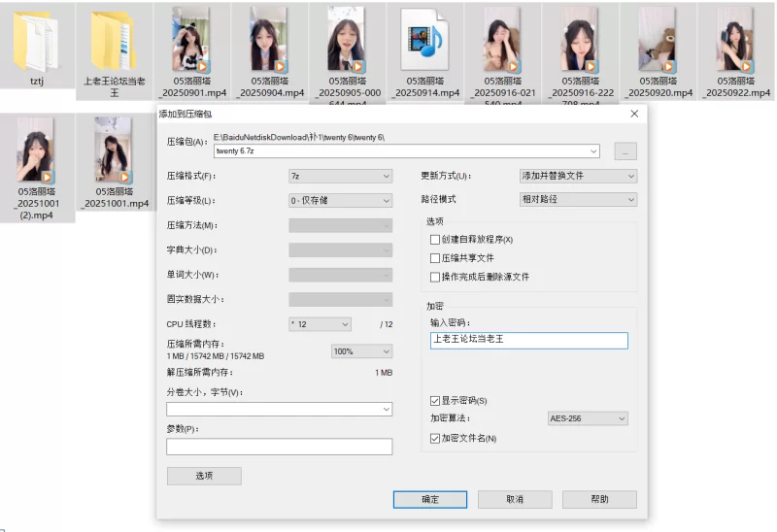This screenshot has height=532, width=777.
Task: Click the browse button next to archive path
Action: [x=625, y=151]
